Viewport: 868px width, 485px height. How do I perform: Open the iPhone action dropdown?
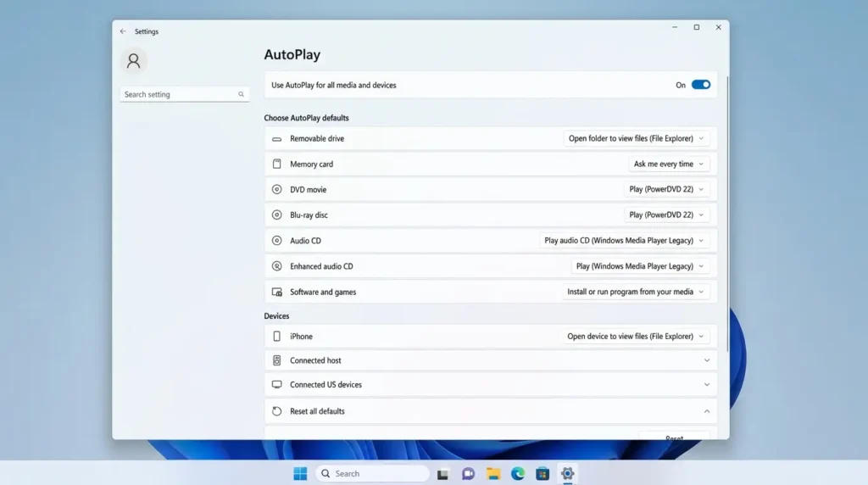pyautogui.click(x=636, y=336)
